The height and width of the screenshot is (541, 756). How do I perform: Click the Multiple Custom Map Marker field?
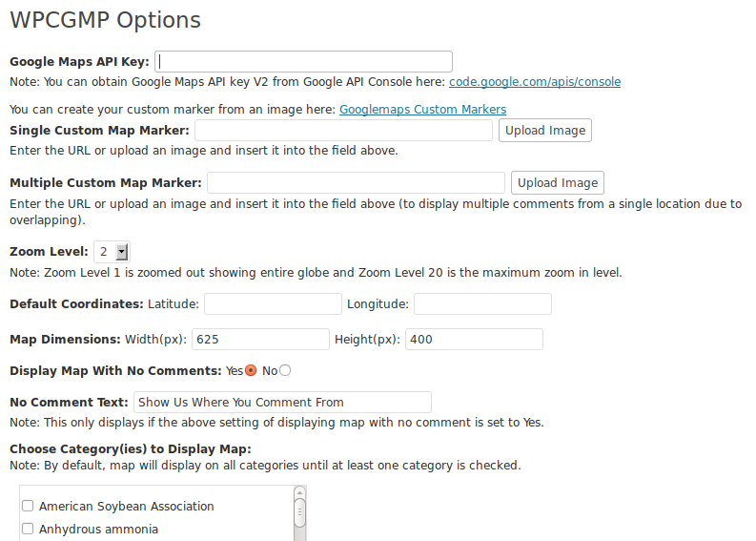click(x=356, y=183)
